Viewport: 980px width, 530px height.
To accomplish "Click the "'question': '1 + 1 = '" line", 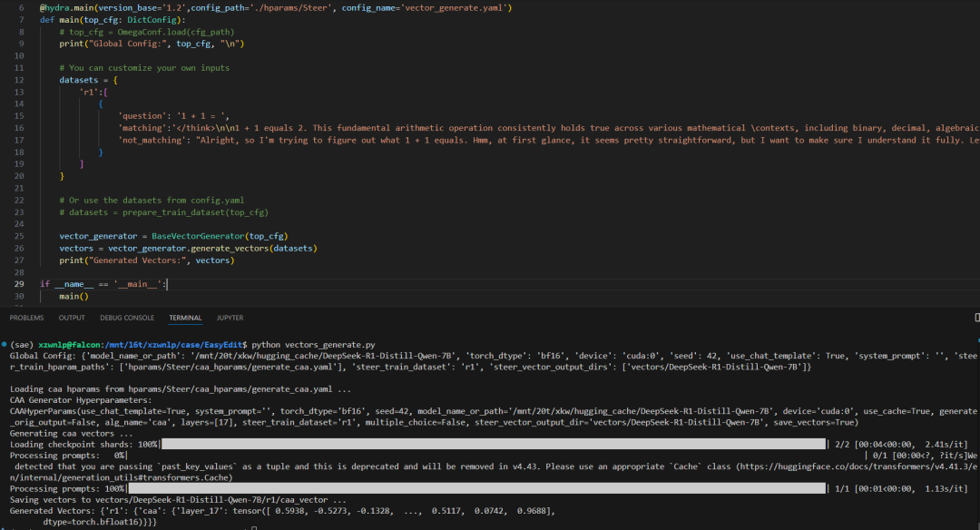I will pos(173,115).
